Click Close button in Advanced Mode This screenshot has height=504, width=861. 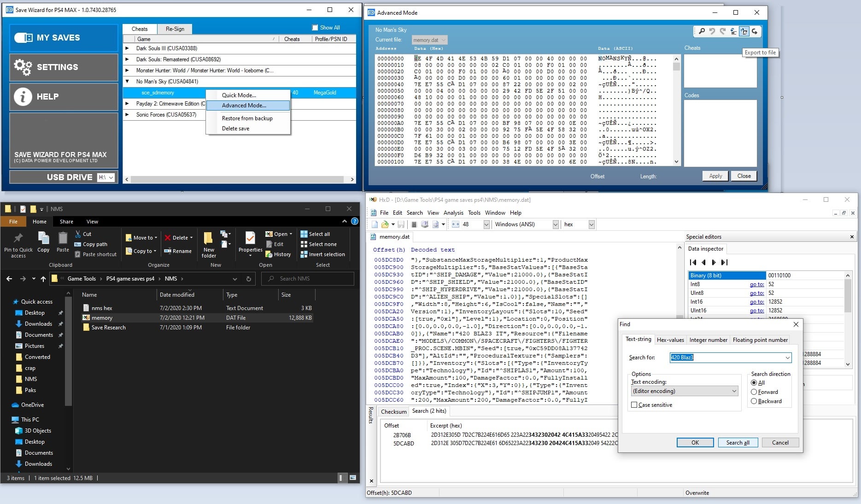click(744, 176)
